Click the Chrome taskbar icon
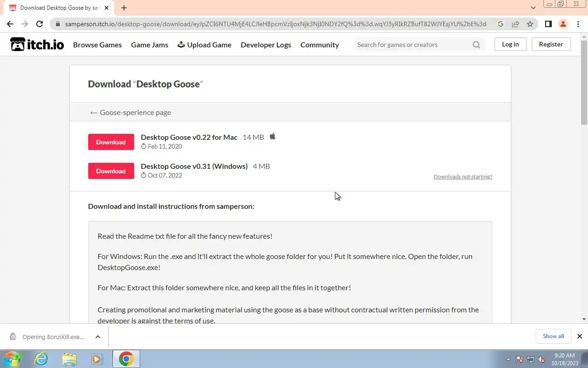Image resolution: width=588 pixels, height=368 pixels. tap(126, 359)
